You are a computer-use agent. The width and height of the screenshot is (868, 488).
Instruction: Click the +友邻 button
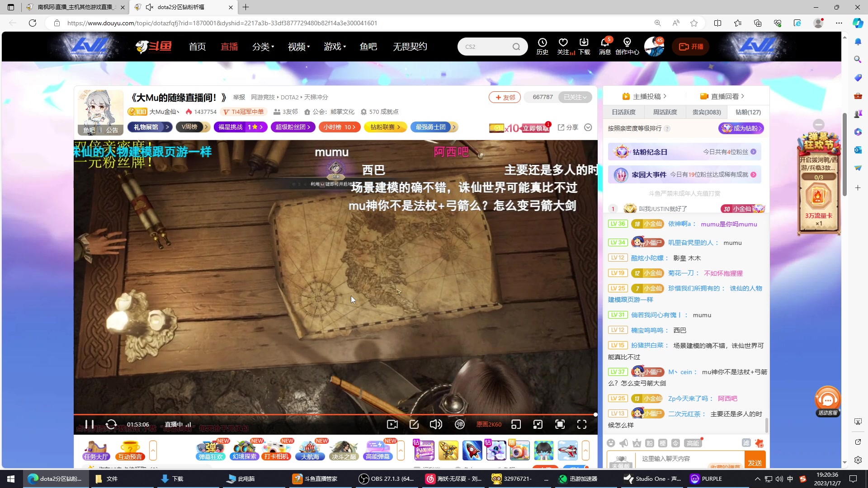click(x=505, y=97)
